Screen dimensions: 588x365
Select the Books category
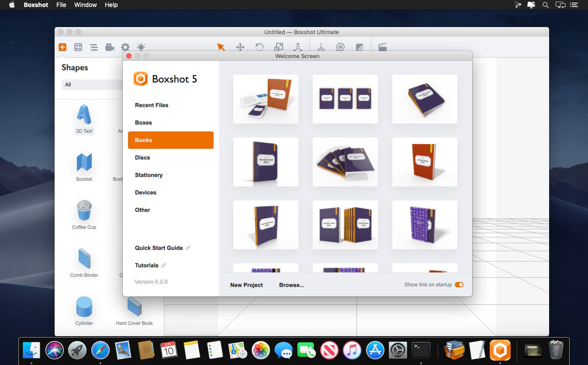click(171, 140)
